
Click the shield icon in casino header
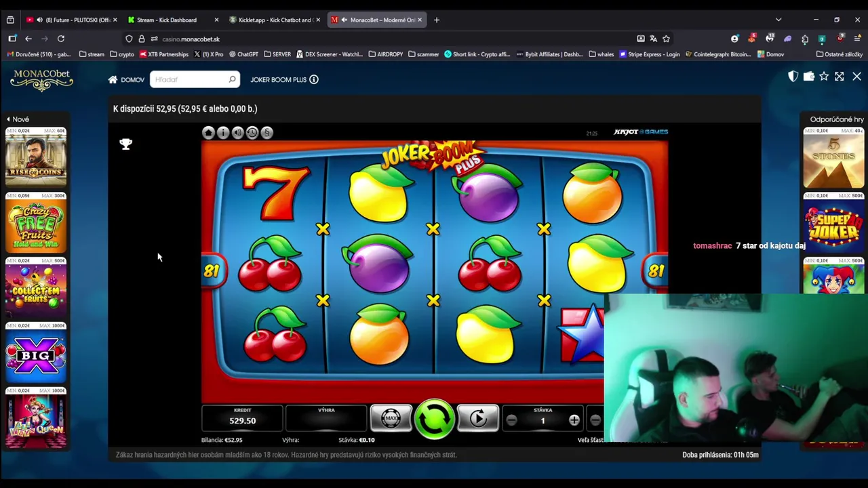pyautogui.click(x=793, y=77)
